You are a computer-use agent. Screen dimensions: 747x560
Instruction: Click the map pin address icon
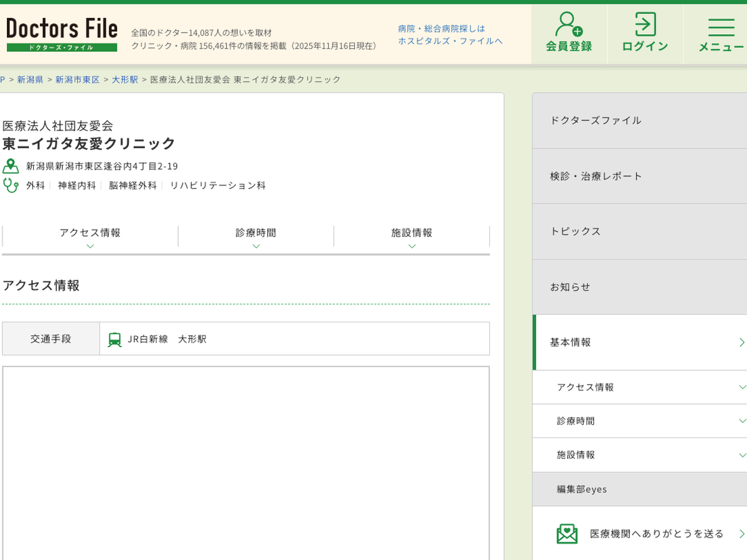pyautogui.click(x=11, y=166)
